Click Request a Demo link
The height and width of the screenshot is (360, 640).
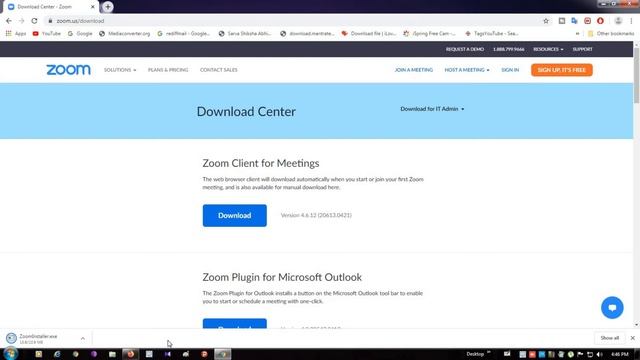(x=464, y=49)
